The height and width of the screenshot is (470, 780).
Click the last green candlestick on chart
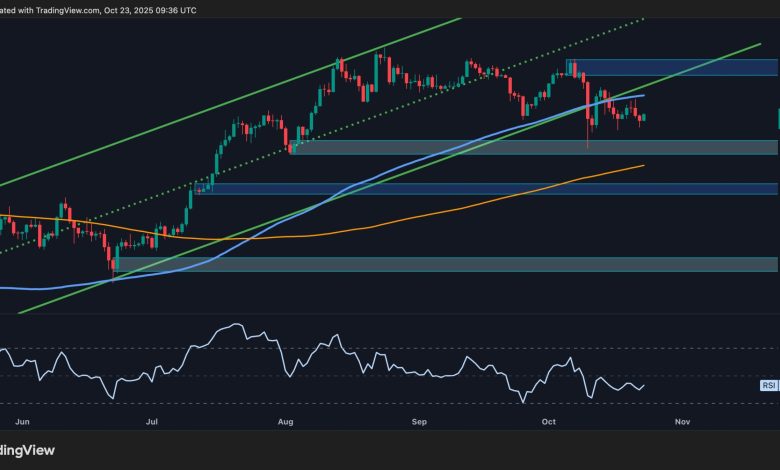click(643, 117)
